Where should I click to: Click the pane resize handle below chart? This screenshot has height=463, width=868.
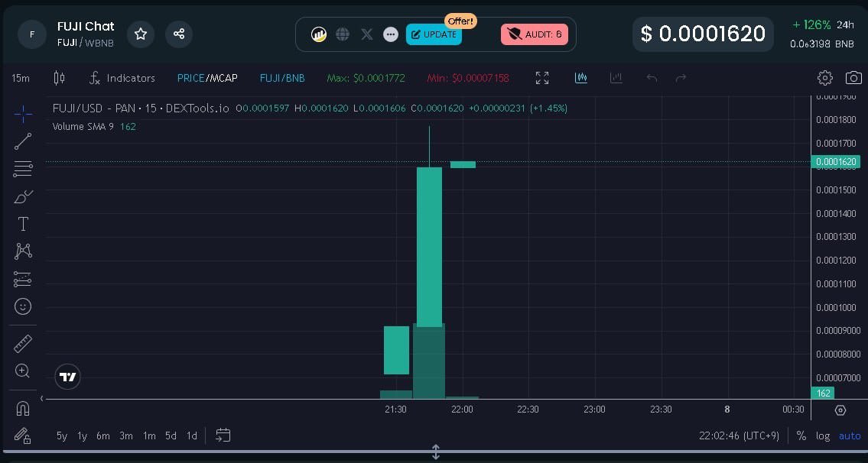tap(436, 452)
